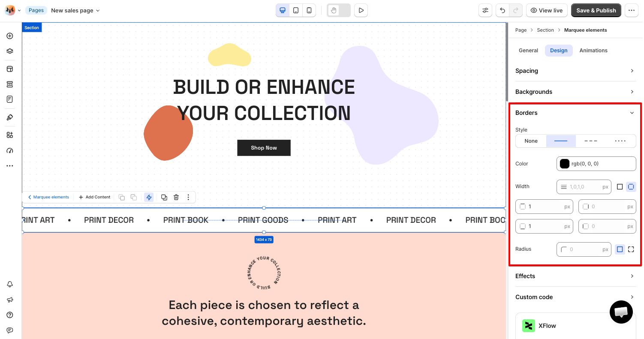Open the chat support bubble
Screen dimensions: 644x339
point(621,312)
